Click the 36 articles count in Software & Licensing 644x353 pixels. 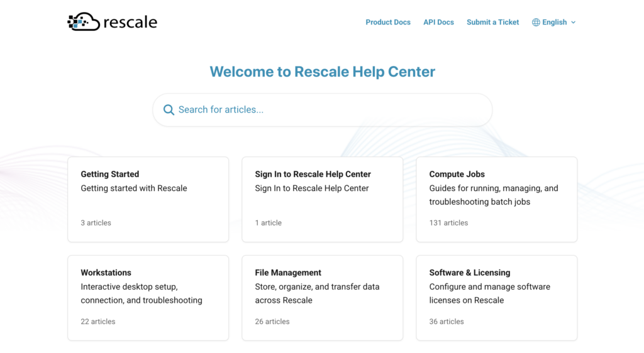(446, 322)
